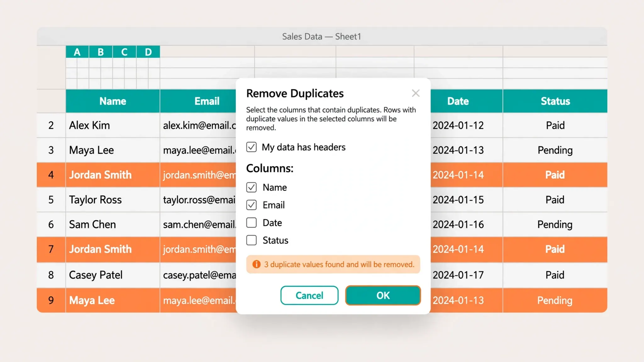The height and width of the screenshot is (362, 644).
Task: Click the Paid status in row 8
Action: click(x=555, y=275)
